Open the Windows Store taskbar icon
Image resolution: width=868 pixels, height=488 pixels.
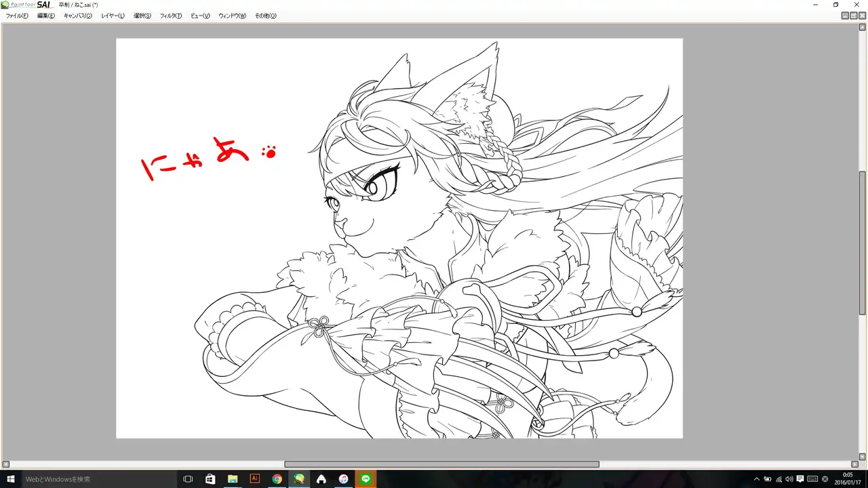(x=210, y=479)
